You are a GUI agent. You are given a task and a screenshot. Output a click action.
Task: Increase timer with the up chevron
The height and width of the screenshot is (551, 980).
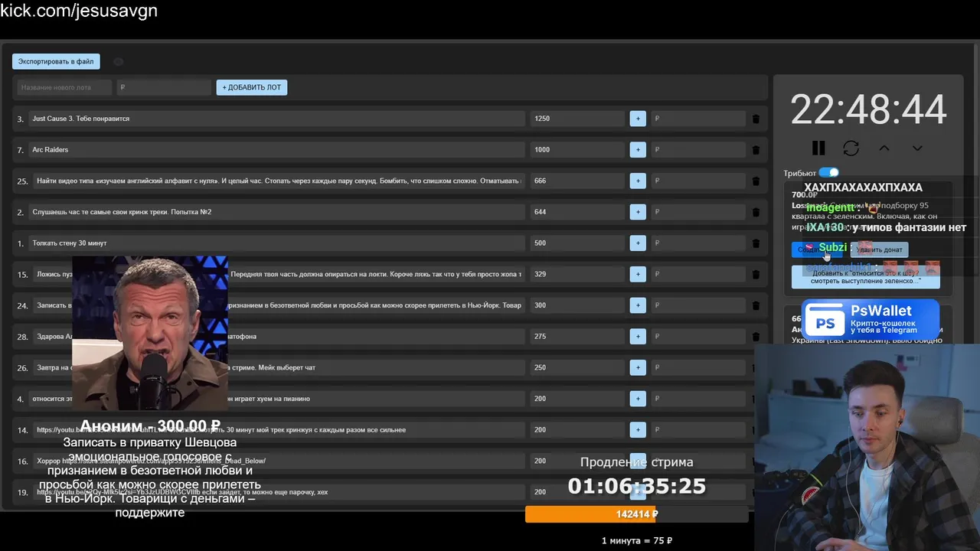click(x=884, y=148)
